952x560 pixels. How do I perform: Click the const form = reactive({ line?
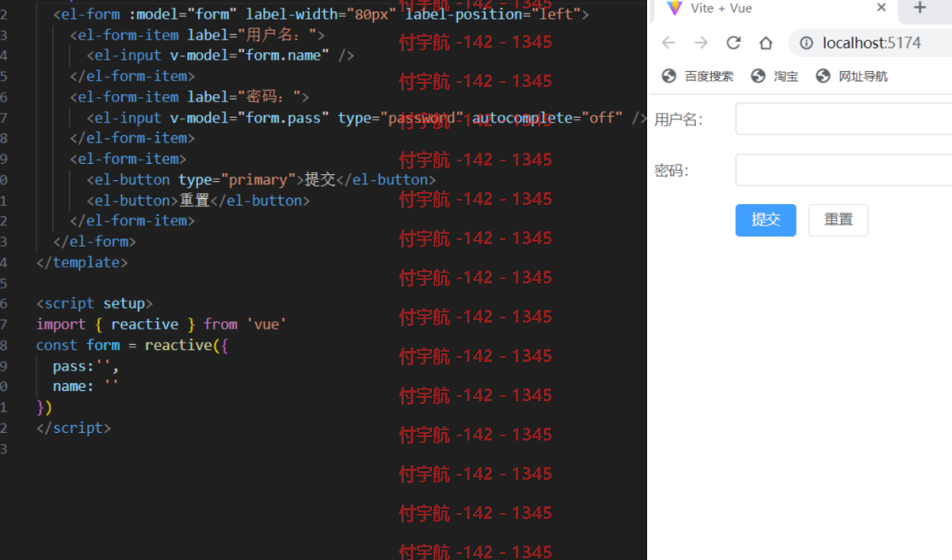pyautogui.click(x=131, y=345)
